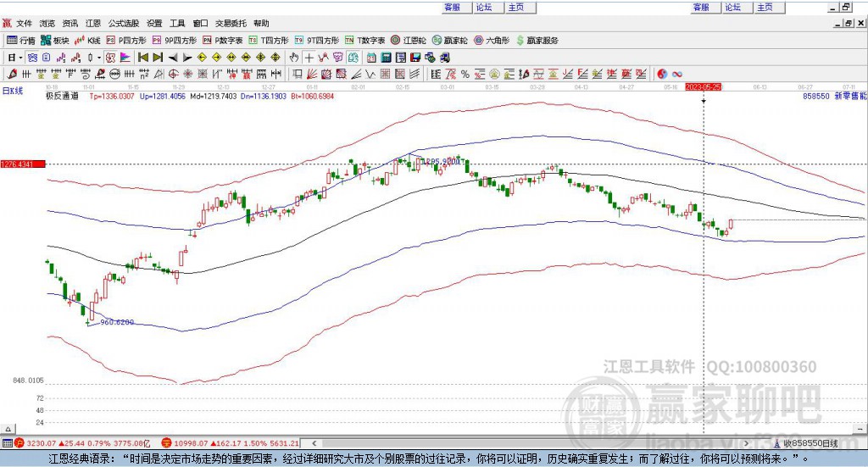
Task: Open the 板块 sector view
Action: tap(55, 41)
